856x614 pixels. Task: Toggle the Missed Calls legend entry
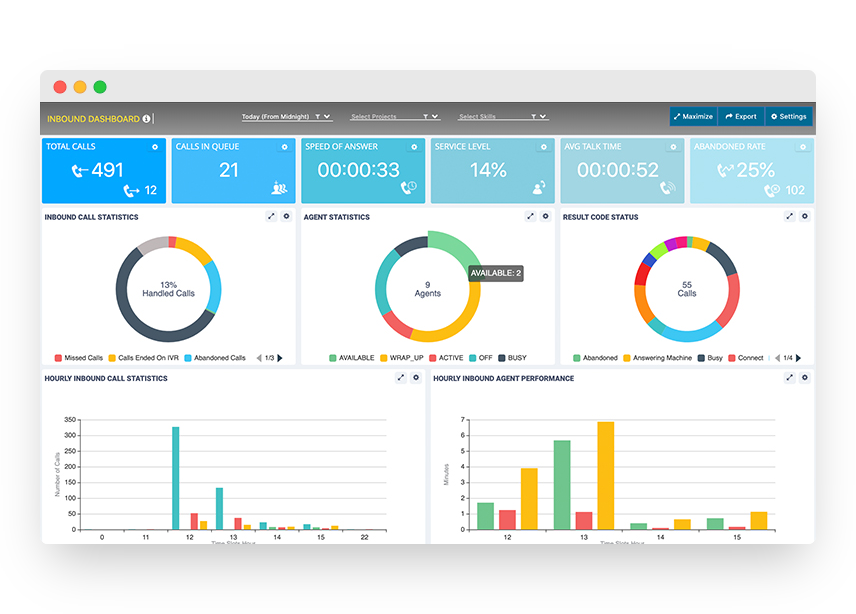tap(79, 358)
